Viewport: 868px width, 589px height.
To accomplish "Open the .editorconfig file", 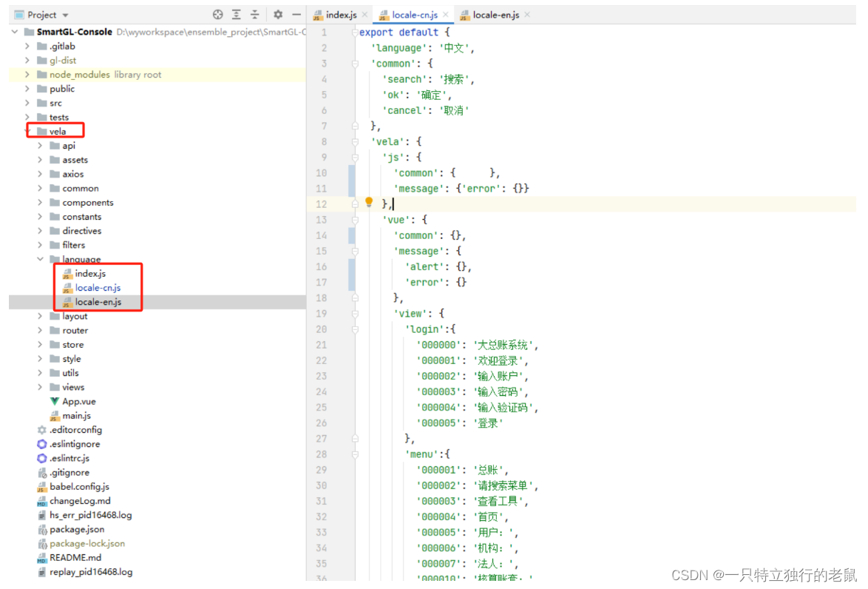I will click(75, 430).
